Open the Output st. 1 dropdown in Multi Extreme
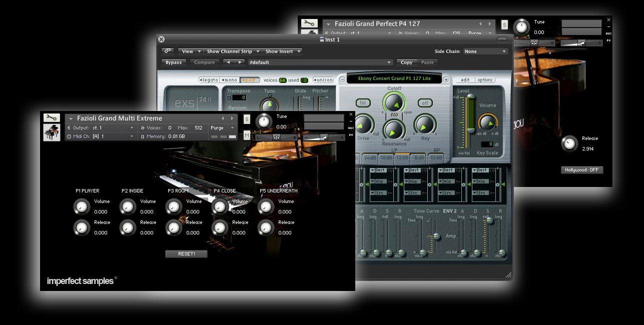 pyautogui.click(x=101, y=128)
